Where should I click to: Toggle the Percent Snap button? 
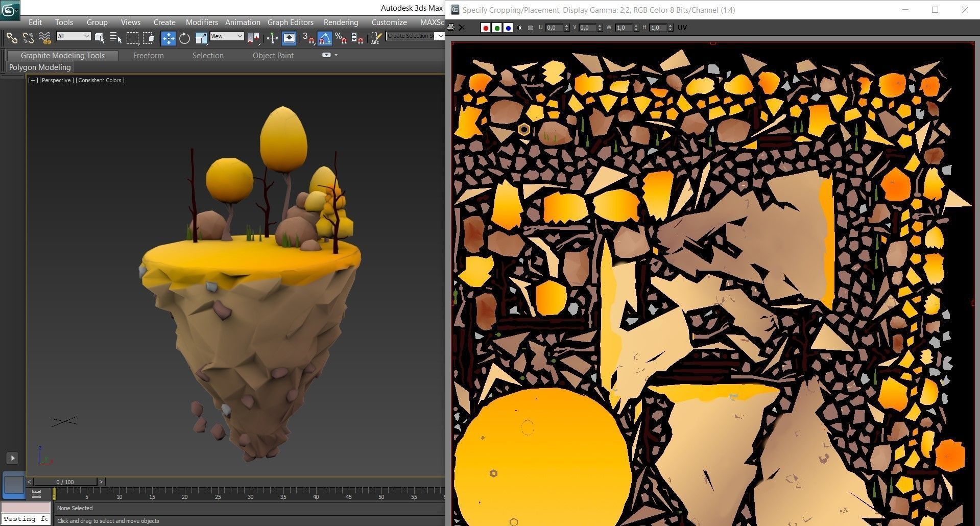(x=341, y=38)
